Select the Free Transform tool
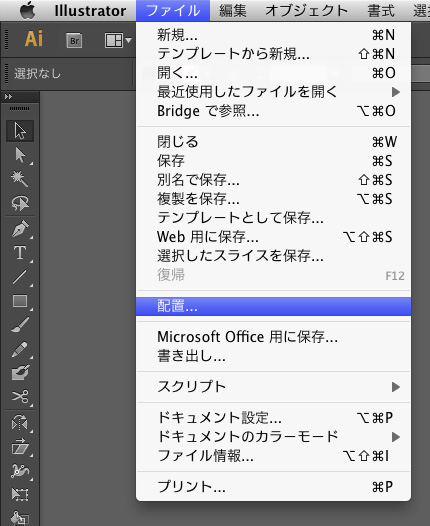This screenshot has height=526, width=430. point(20,494)
